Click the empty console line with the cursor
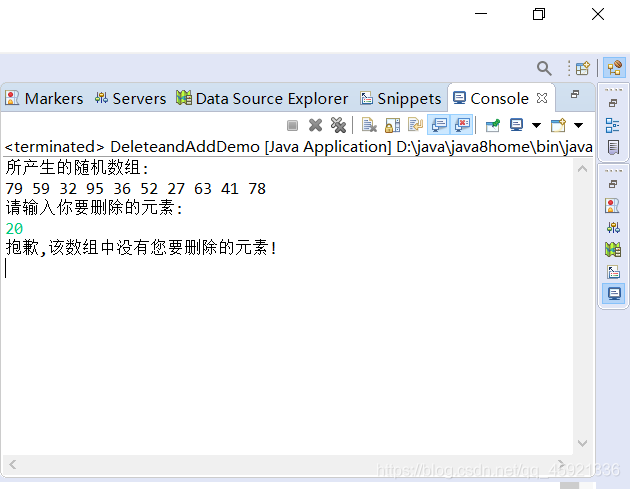This screenshot has width=630, height=489. click(x=288, y=268)
